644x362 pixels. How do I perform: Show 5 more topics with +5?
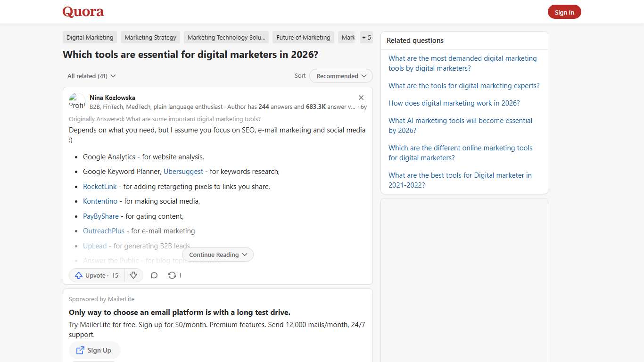click(366, 37)
